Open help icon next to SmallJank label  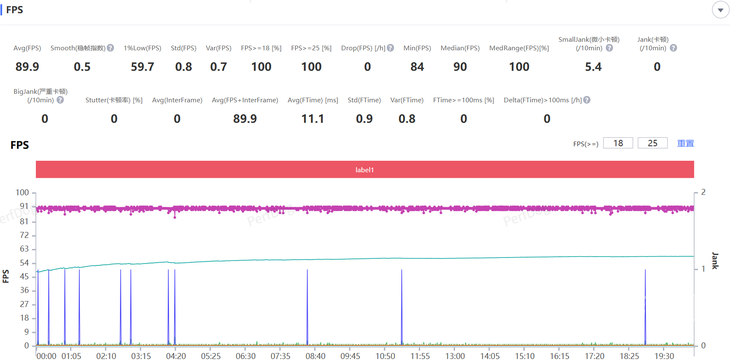pos(609,48)
